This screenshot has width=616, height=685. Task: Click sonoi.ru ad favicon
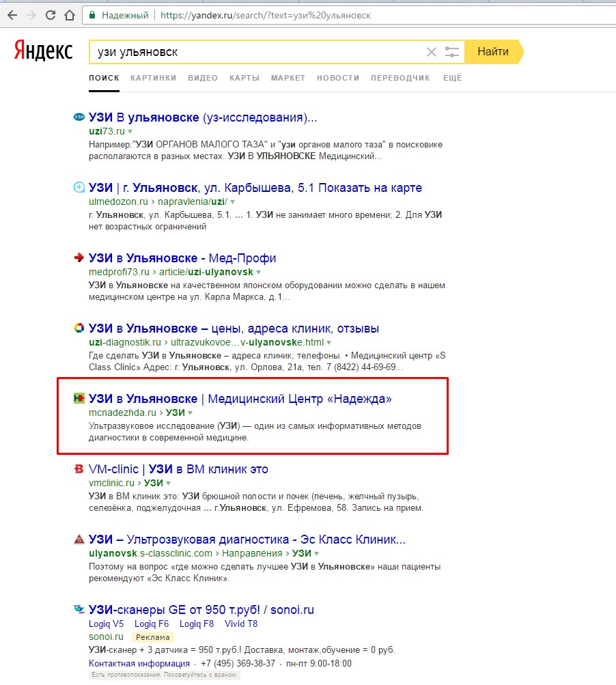79,609
